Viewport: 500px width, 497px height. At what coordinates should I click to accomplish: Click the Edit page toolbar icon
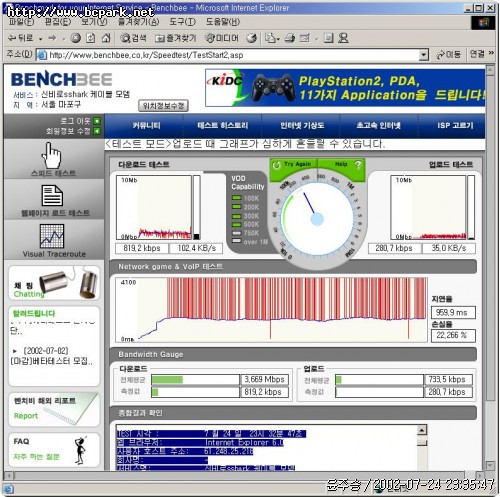point(305,38)
